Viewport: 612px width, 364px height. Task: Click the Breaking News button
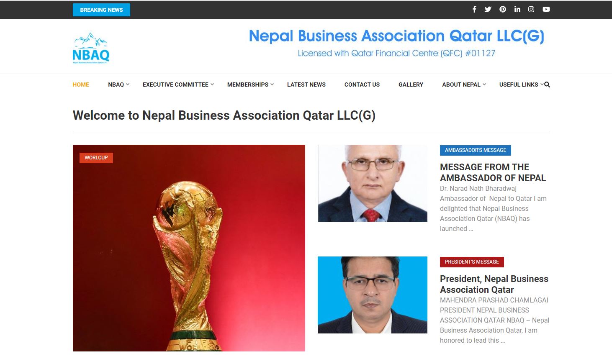101,10
